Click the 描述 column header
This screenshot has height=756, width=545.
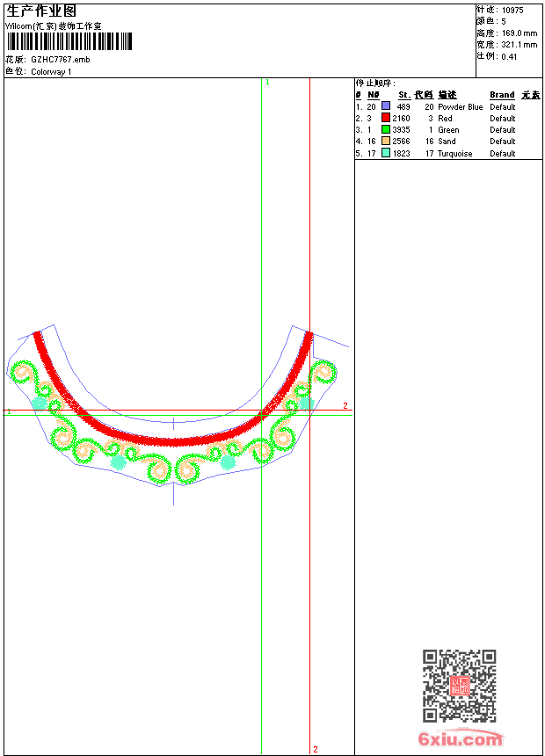(x=447, y=95)
